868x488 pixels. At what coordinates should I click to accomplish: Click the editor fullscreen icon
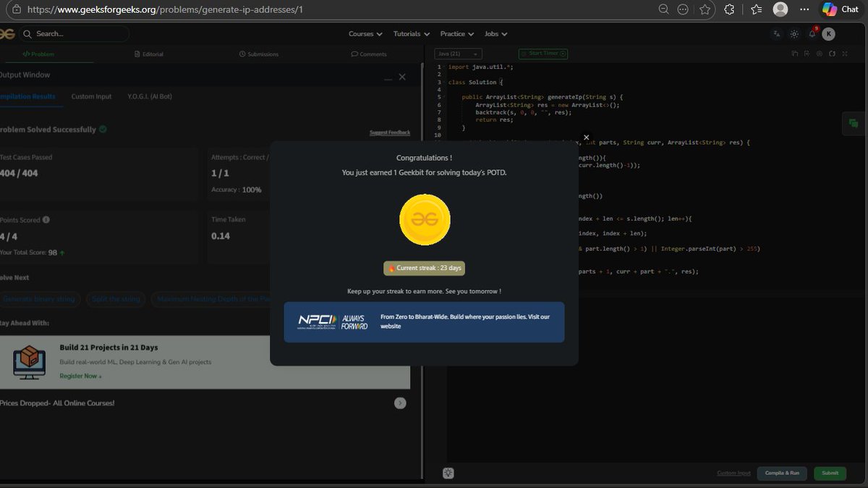point(844,54)
